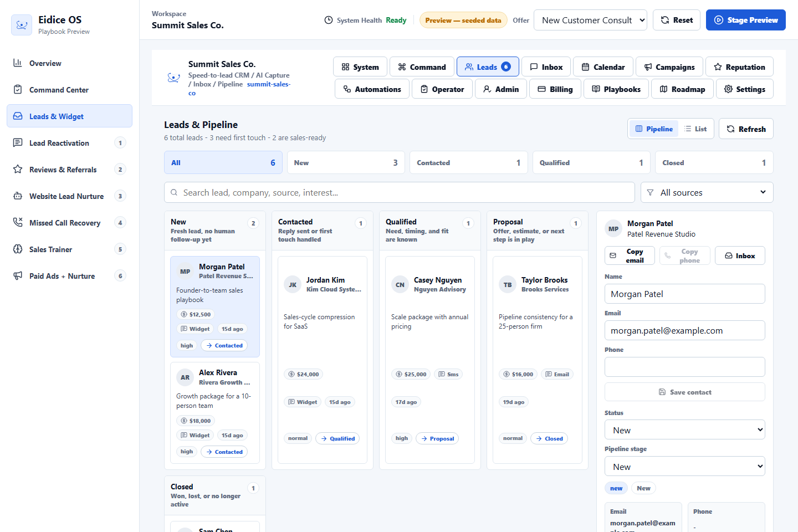Click the Website Lead Nurture bot icon
Image resolution: width=798 pixels, height=532 pixels.
pyautogui.click(x=18, y=196)
